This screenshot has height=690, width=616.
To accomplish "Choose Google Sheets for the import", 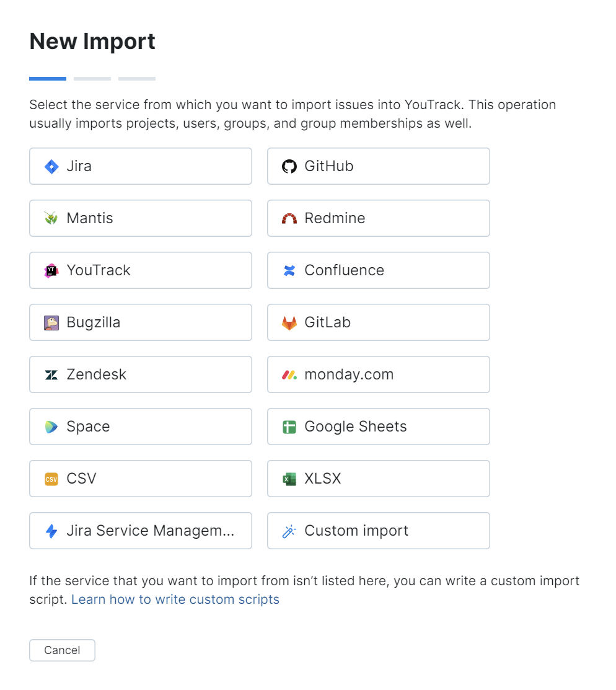I will (378, 427).
